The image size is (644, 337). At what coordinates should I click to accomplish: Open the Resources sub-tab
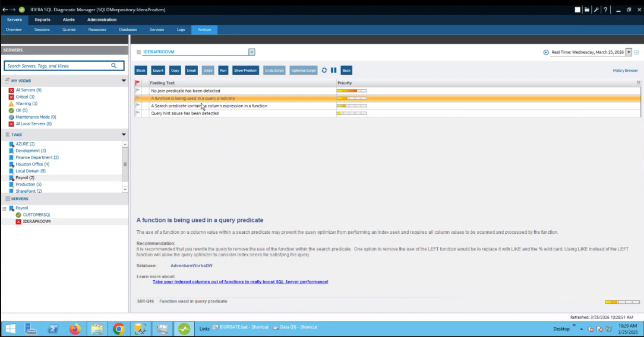coord(97,30)
